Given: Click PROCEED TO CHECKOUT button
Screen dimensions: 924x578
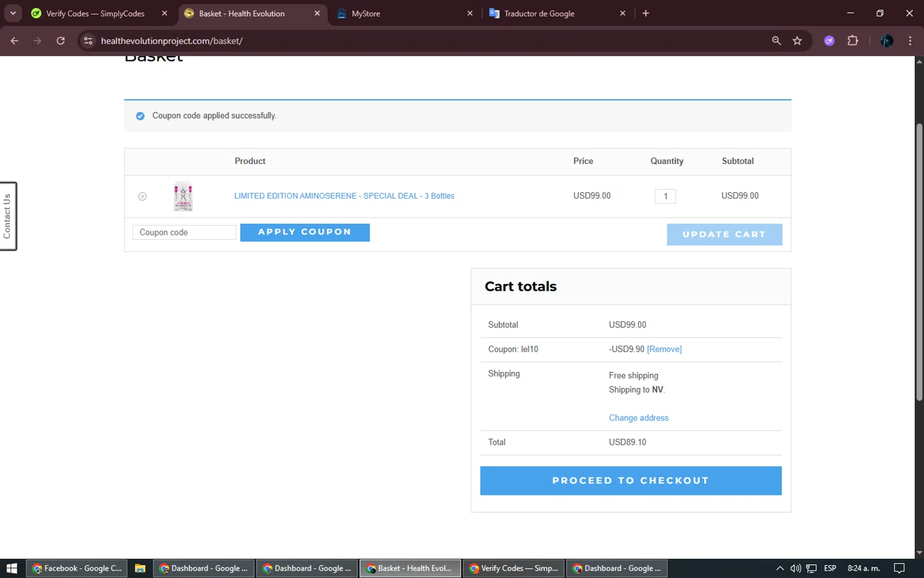Looking at the screenshot, I should coord(631,481).
